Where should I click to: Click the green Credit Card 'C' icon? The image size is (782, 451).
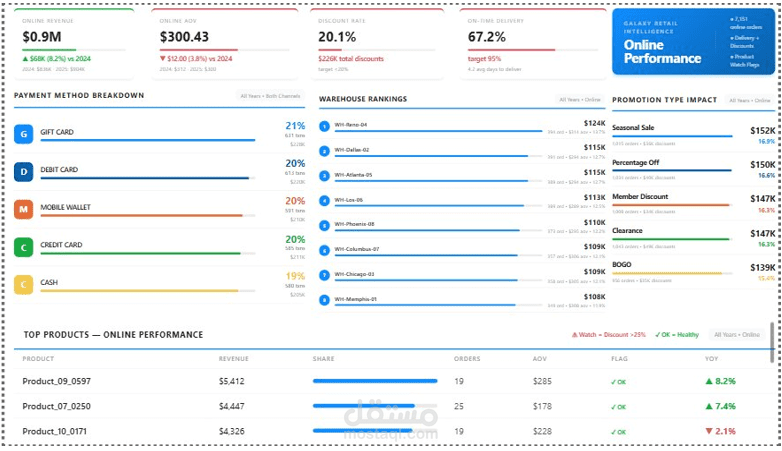click(x=23, y=247)
